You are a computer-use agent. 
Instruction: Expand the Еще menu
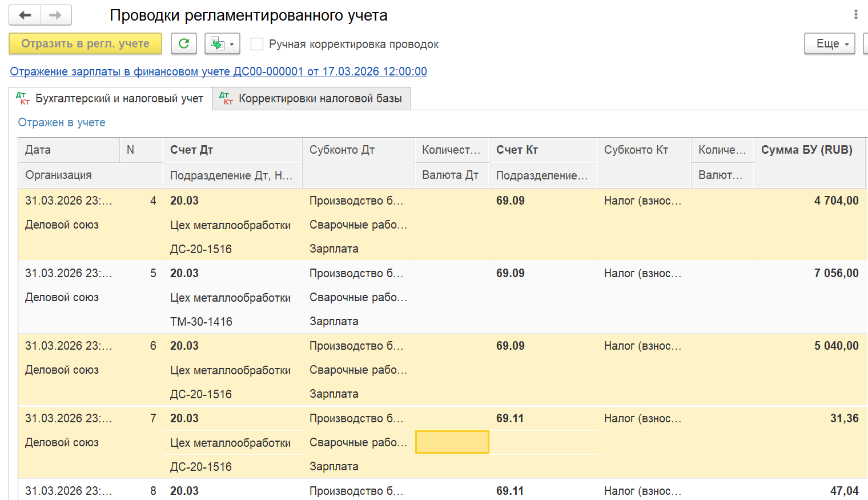tap(830, 43)
